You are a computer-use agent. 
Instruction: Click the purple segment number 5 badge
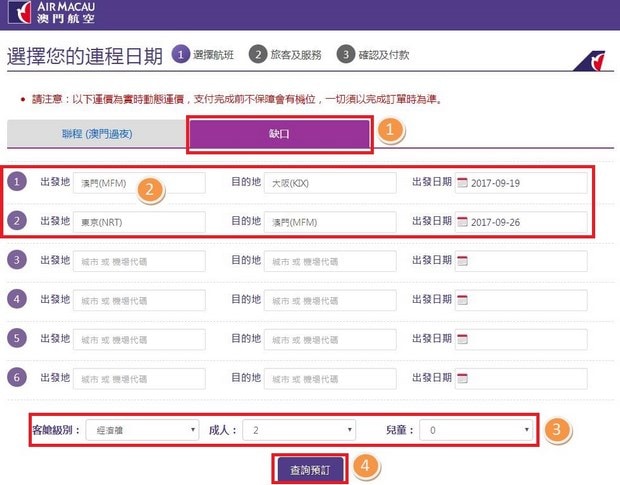click(17, 338)
